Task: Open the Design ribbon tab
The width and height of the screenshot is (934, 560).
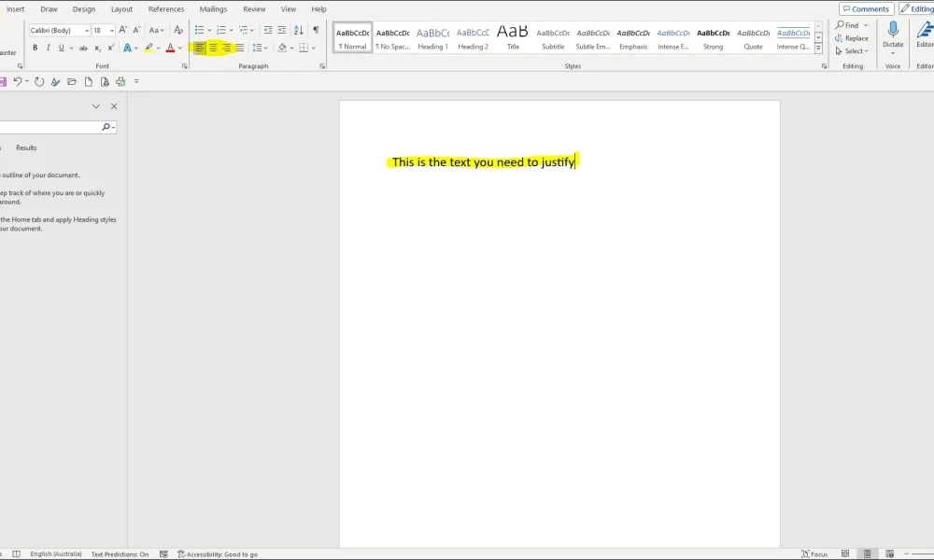Action: click(83, 9)
